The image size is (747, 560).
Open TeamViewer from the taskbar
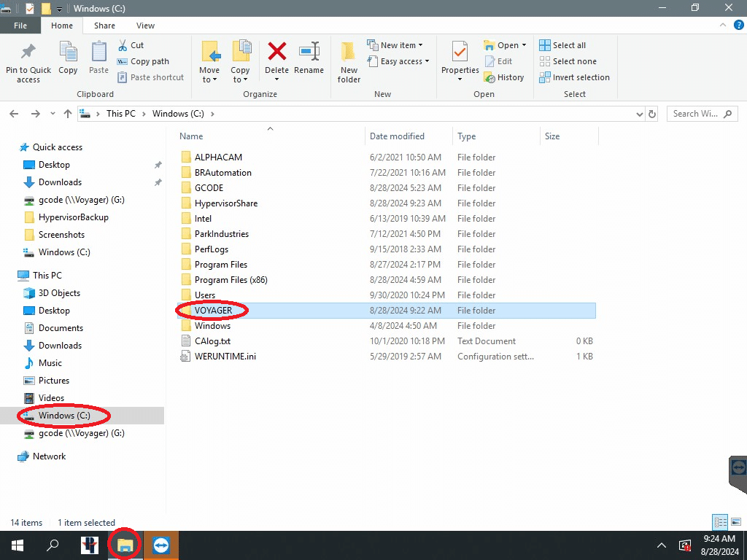(160, 545)
